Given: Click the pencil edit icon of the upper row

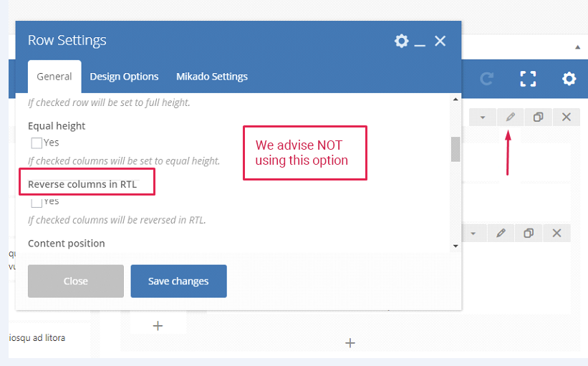Looking at the screenshot, I should 510,117.
